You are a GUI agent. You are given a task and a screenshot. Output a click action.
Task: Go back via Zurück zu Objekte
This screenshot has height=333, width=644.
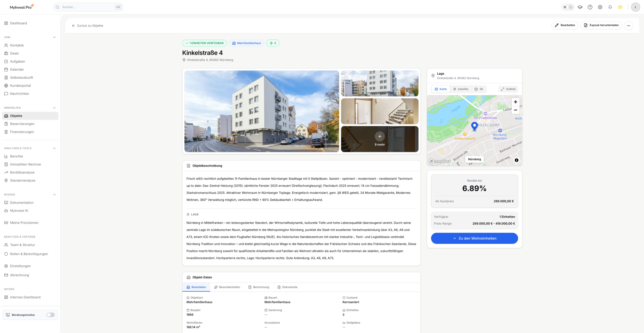[x=87, y=26]
